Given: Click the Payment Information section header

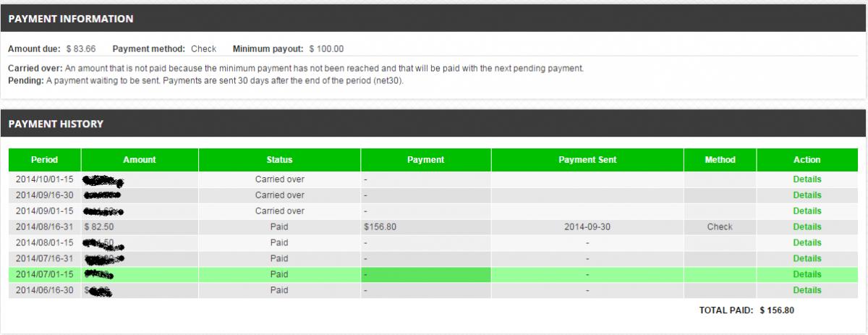Looking at the screenshot, I should (x=433, y=19).
